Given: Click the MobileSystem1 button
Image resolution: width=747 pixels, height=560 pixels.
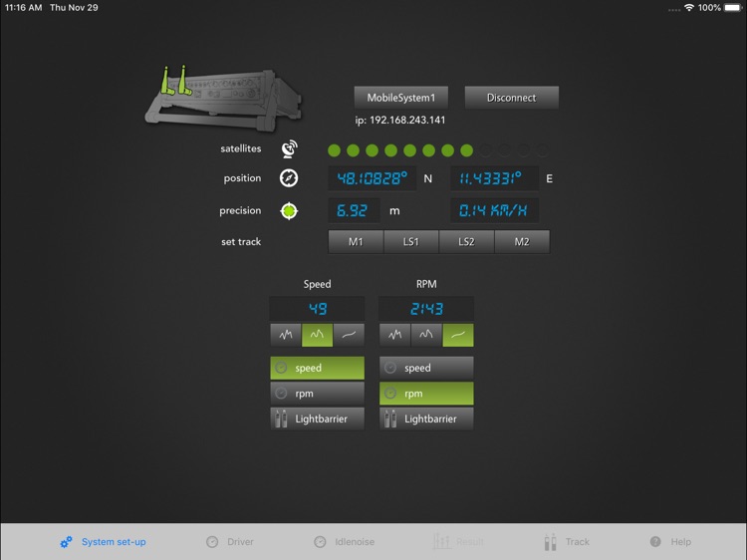Looking at the screenshot, I should pos(401,98).
